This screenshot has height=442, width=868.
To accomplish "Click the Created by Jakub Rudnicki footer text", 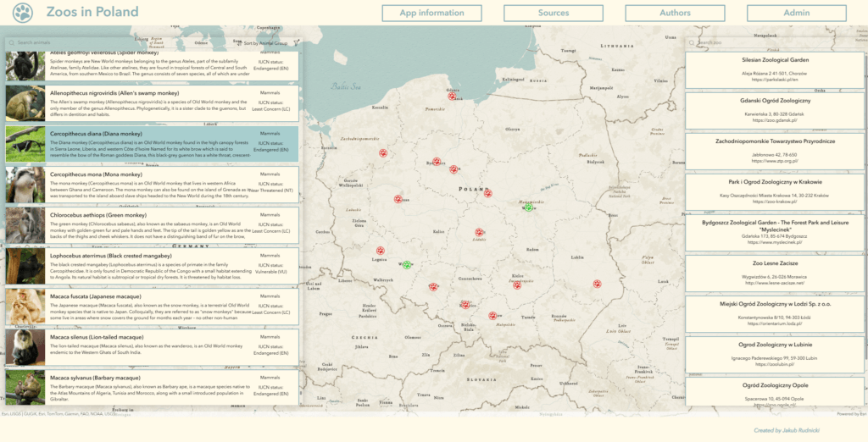I will 787,430.
